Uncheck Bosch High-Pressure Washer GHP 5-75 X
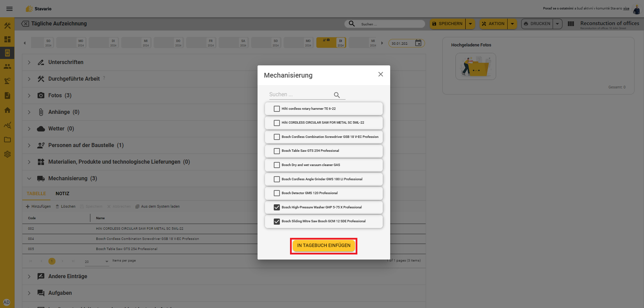 pos(277,207)
